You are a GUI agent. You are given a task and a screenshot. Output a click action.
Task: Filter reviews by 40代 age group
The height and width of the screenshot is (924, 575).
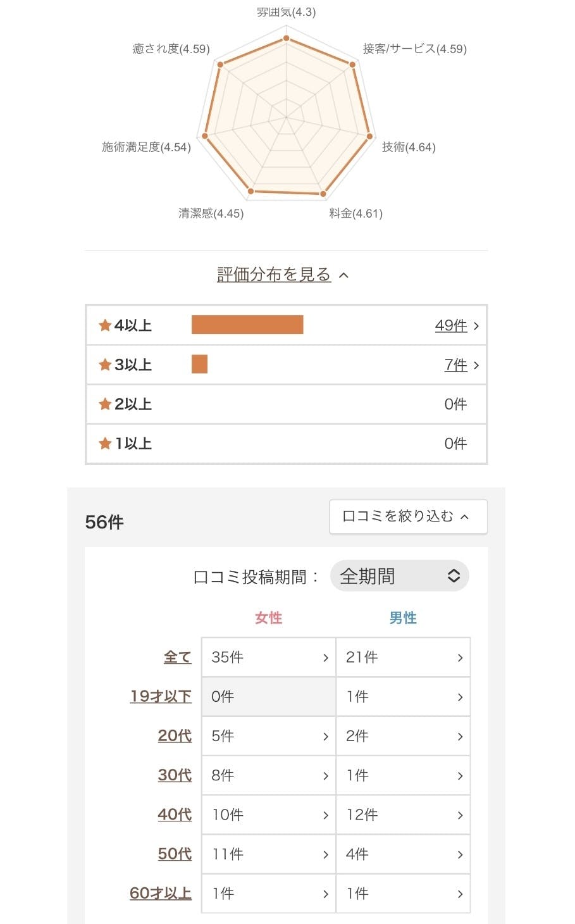click(175, 815)
